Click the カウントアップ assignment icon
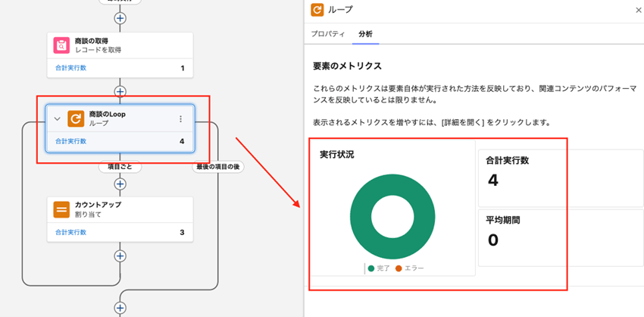The width and height of the screenshot is (644, 317). 61,209
